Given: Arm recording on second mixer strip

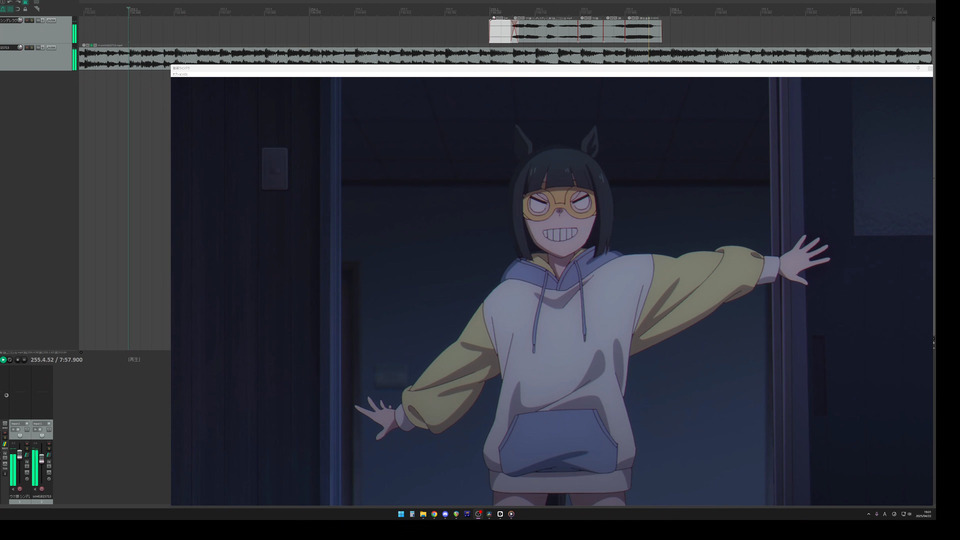Looking at the screenshot, I should pos(42,489).
